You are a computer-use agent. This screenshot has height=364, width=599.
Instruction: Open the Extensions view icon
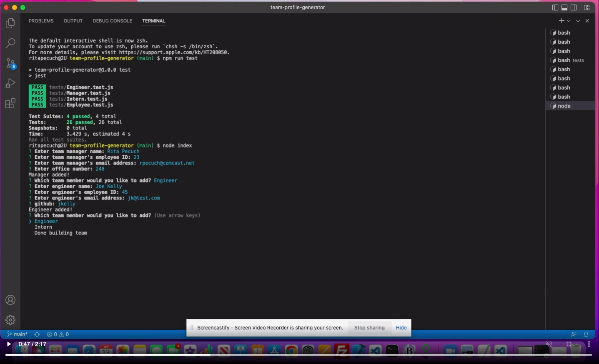pos(10,103)
